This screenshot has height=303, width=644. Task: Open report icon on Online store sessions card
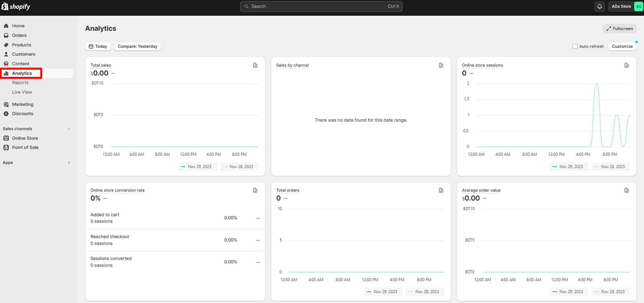pyautogui.click(x=627, y=65)
